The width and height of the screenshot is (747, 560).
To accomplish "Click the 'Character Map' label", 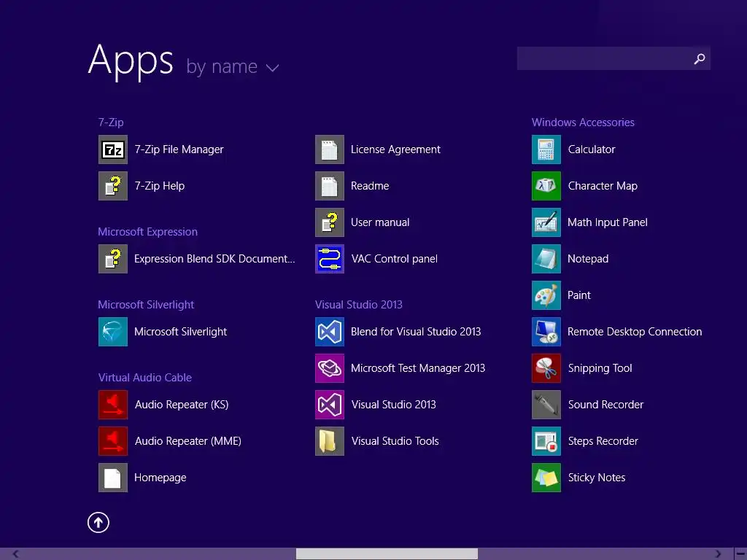I will pos(603,186).
